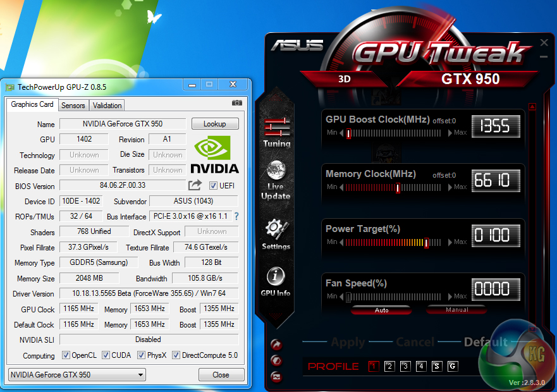Close the GPU Tweak window
This screenshot has width=557, height=392.
(544, 42)
